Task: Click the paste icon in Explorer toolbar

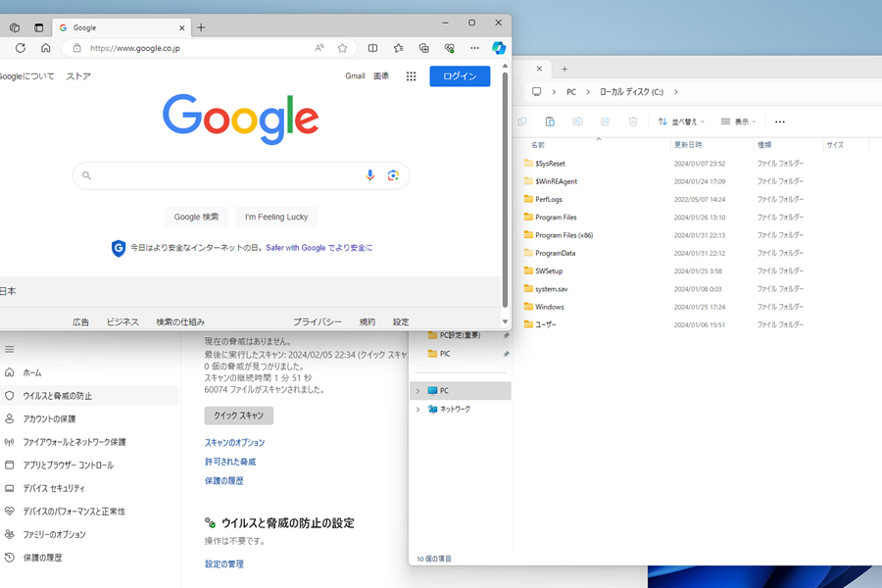Action: point(550,122)
